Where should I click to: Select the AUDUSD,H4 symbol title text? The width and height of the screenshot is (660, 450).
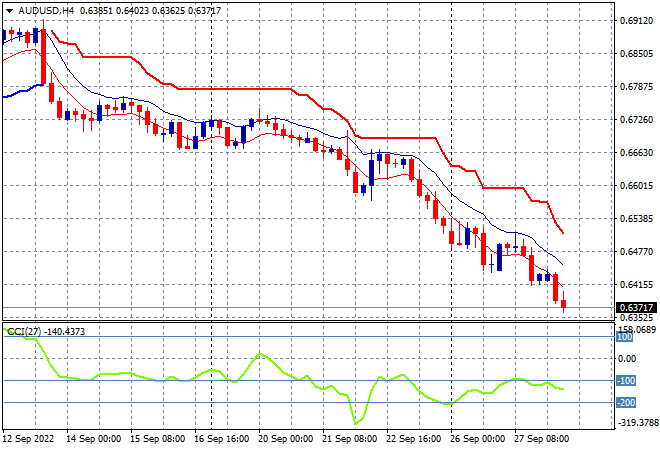pyautogui.click(x=46, y=11)
